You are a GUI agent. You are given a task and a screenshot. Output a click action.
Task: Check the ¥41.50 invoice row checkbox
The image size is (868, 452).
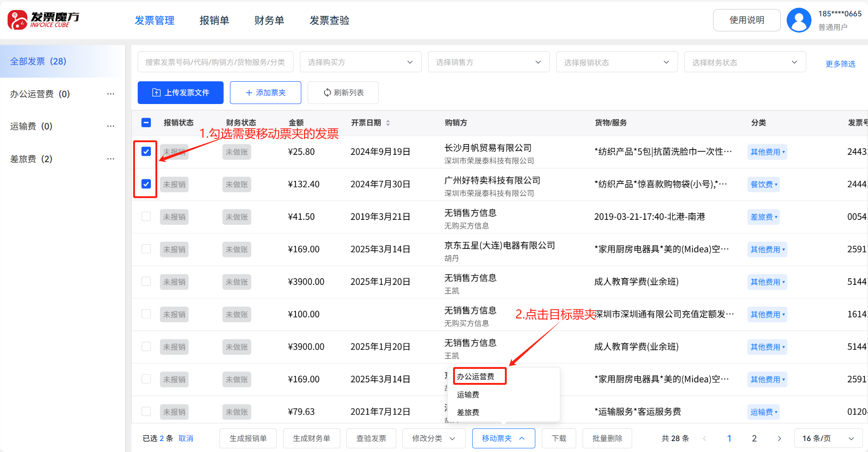(x=146, y=217)
